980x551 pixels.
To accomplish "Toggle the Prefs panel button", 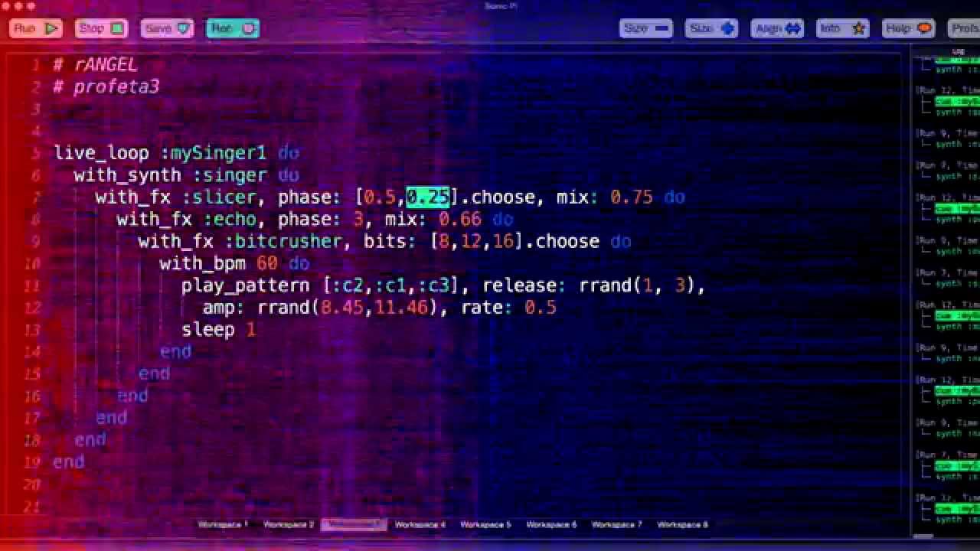I will click(965, 29).
